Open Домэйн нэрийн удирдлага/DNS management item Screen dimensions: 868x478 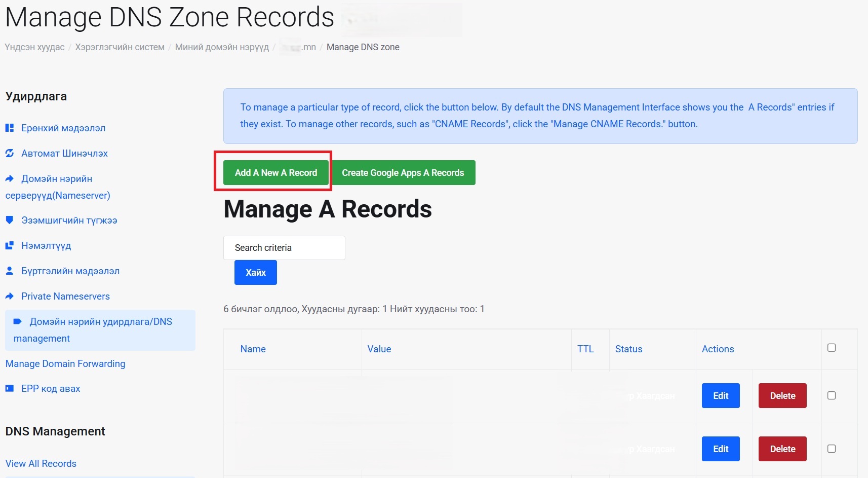pos(100,330)
